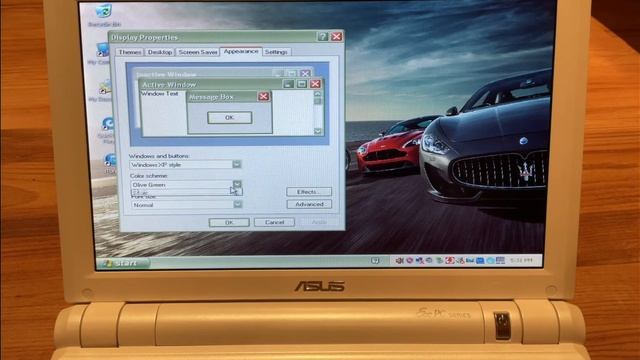The width and height of the screenshot is (640, 360).
Task: Switch to the Settings tab
Action: [276, 52]
